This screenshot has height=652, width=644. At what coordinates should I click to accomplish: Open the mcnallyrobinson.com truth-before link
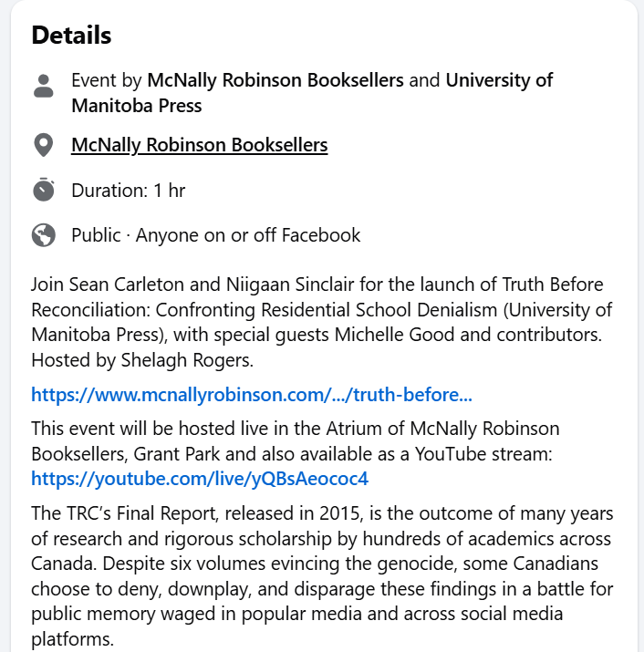click(252, 395)
